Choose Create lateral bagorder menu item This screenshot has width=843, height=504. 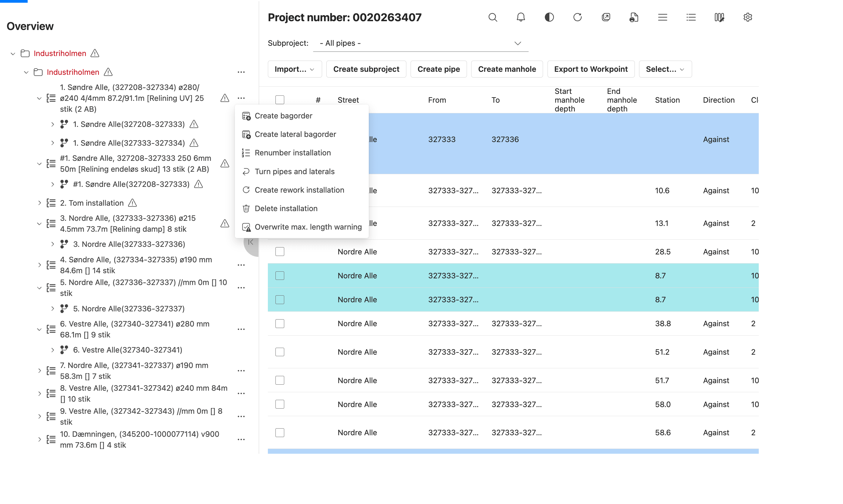(302, 134)
